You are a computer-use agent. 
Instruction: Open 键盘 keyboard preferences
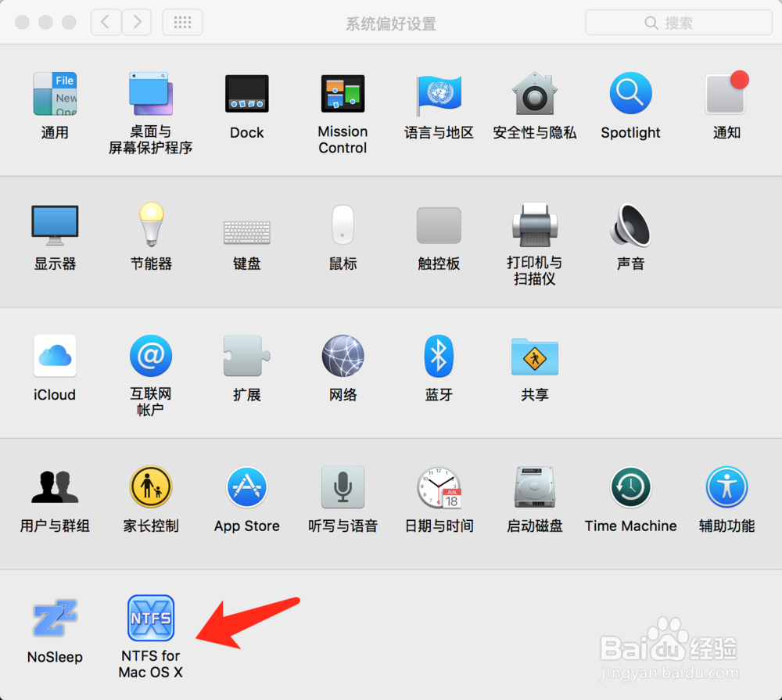point(247,232)
